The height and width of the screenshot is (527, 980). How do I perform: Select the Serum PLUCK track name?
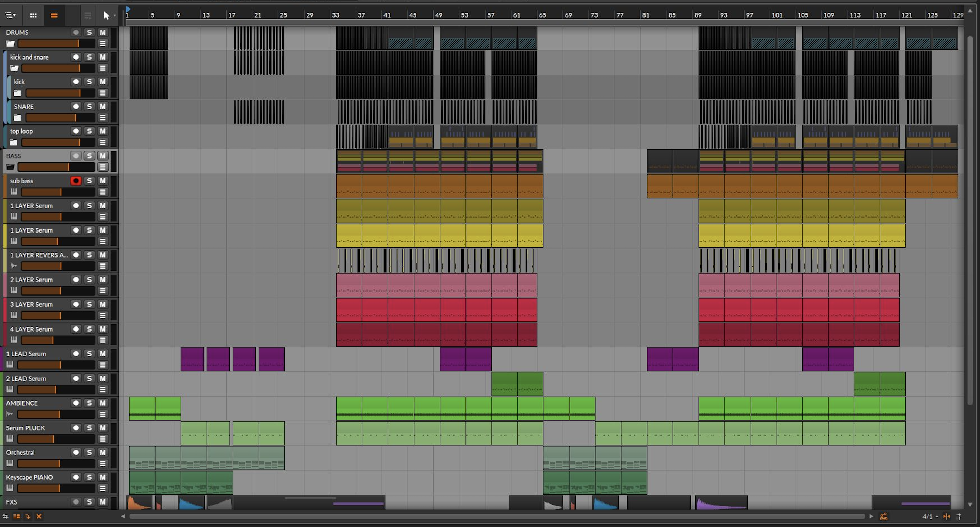(26, 428)
